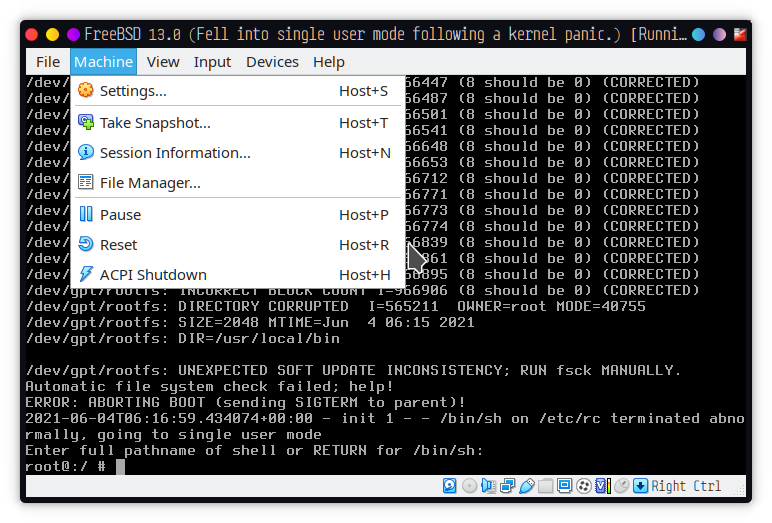The height and width of the screenshot is (523, 772).
Task: Pause the virtual machine
Action: click(120, 215)
